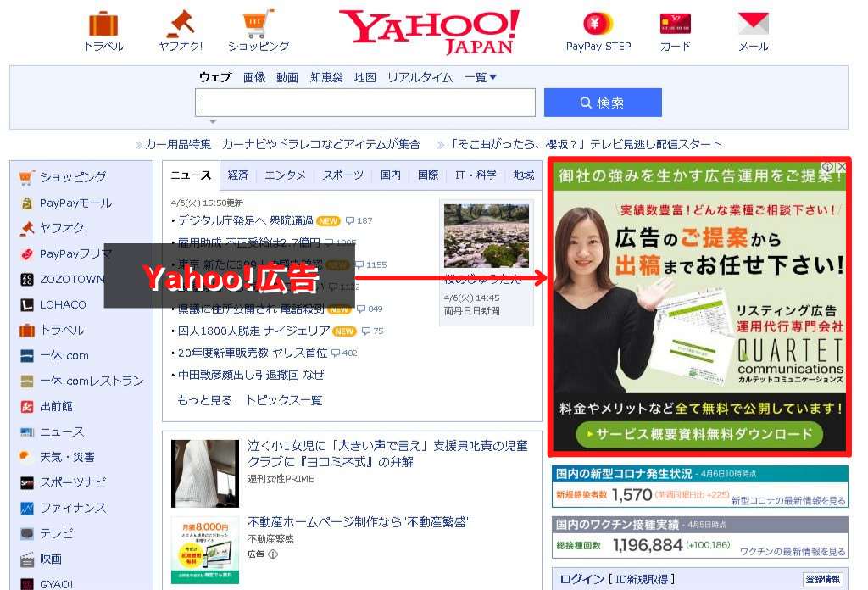Viewport: 868px width, 590px height.
Task: Open 新型コロナの最新情報を見る link
Action: [788, 501]
